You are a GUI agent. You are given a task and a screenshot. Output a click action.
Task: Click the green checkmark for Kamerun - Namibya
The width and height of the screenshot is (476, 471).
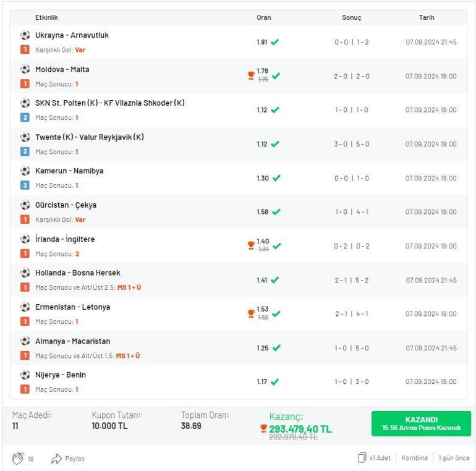(275, 178)
